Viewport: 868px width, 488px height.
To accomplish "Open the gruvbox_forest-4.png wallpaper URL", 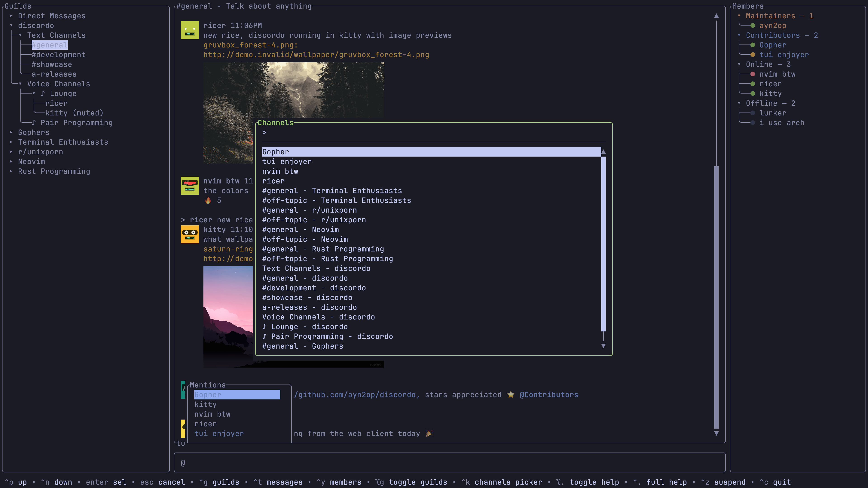I will click(316, 54).
